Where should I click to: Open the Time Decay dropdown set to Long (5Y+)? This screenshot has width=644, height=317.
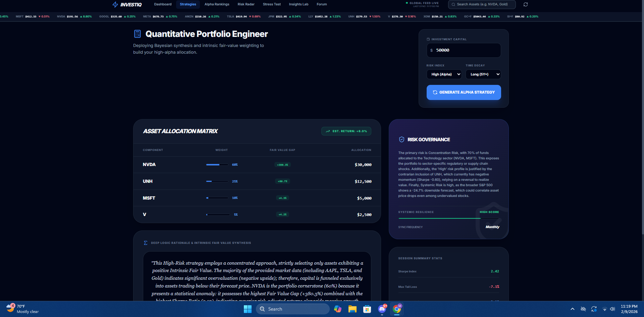click(x=483, y=74)
